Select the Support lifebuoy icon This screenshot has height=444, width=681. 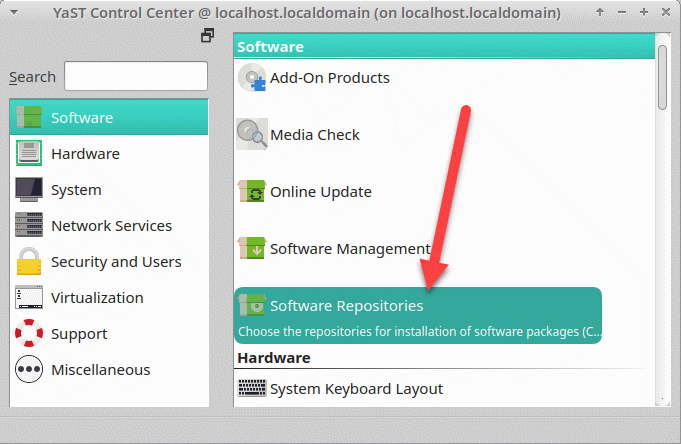29,333
